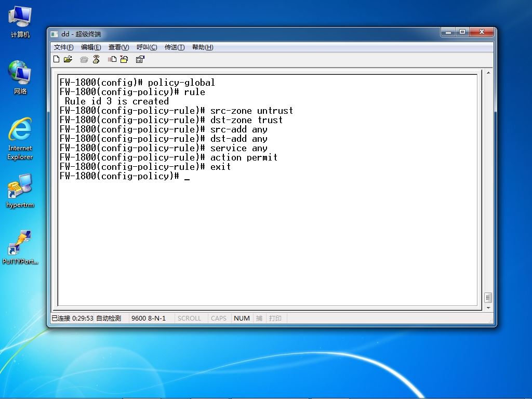This screenshot has height=399, width=532.
Task: Click the scrollbar down arrow
Action: point(488,308)
